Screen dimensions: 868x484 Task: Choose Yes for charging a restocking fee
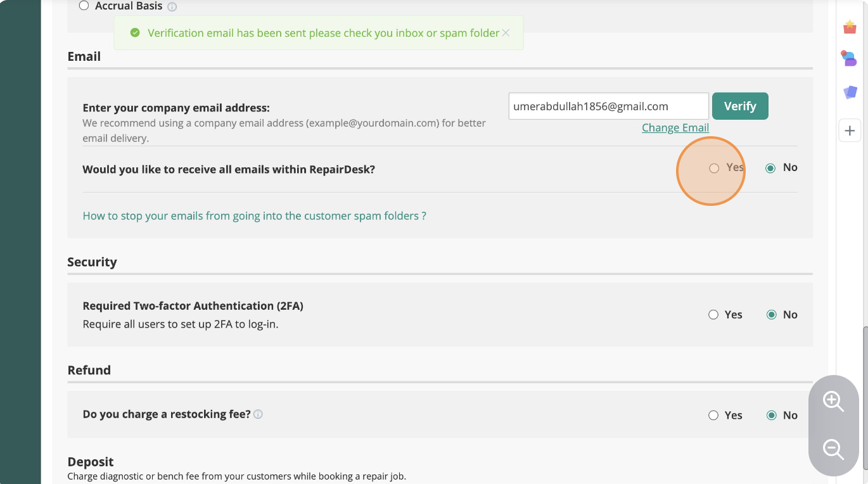(x=713, y=416)
